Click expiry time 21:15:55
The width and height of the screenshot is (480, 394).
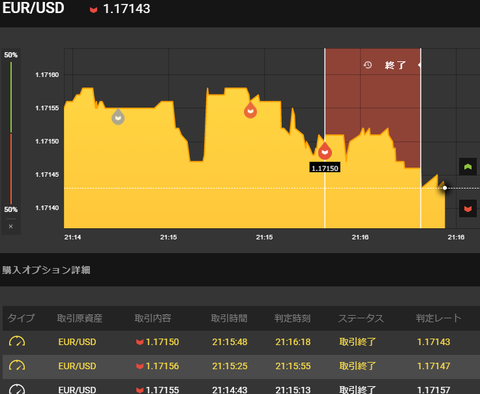pyautogui.click(x=293, y=366)
